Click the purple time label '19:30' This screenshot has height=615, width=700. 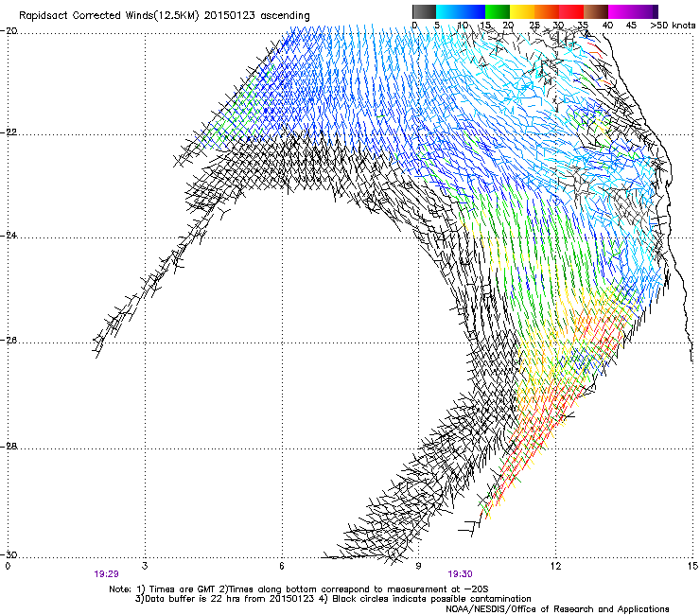(461, 574)
